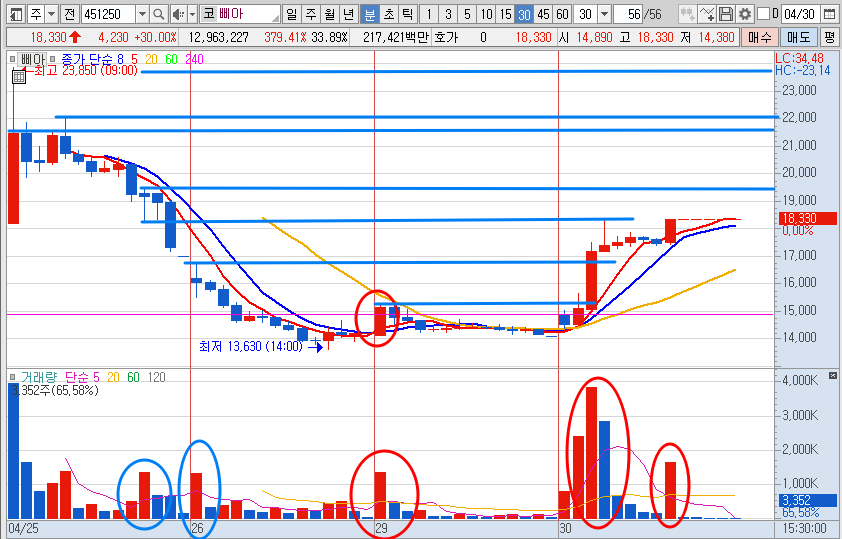This screenshot has width=842, height=539.
Task: Click the 최저 13,630 low marker
Action: pyautogui.click(x=251, y=346)
